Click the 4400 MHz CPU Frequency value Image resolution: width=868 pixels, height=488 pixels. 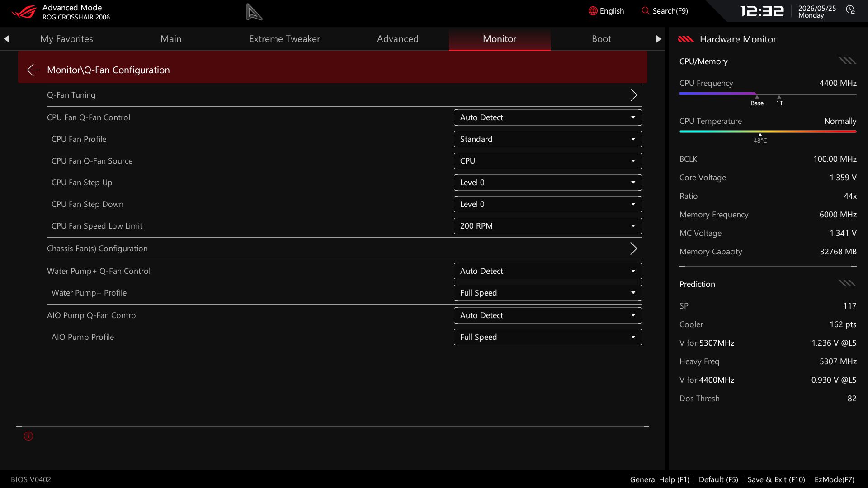pyautogui.click(x=838, y=83)
